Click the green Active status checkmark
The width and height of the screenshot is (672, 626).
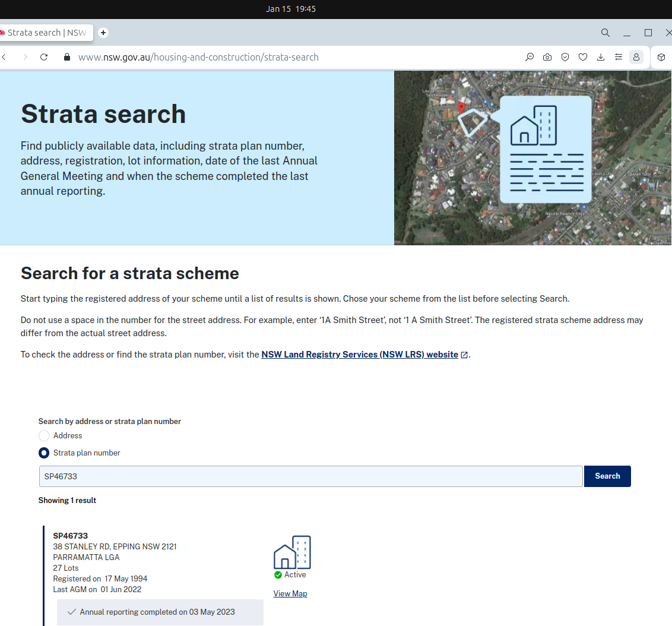click(x=278, y=575)
